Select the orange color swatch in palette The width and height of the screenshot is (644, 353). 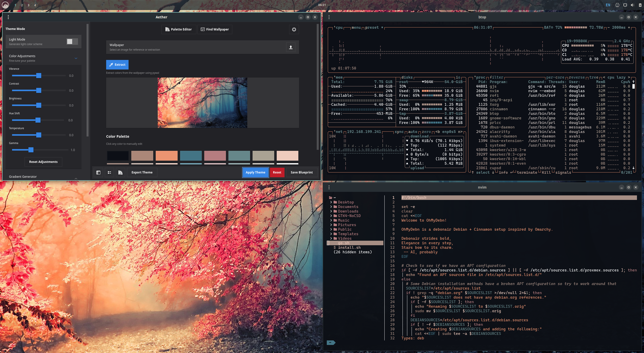point(167,156)
